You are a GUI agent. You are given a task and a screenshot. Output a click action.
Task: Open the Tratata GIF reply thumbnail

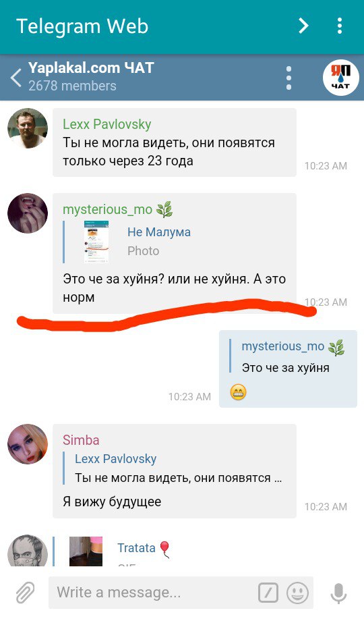pyautogui.click(x=86, y=551)
